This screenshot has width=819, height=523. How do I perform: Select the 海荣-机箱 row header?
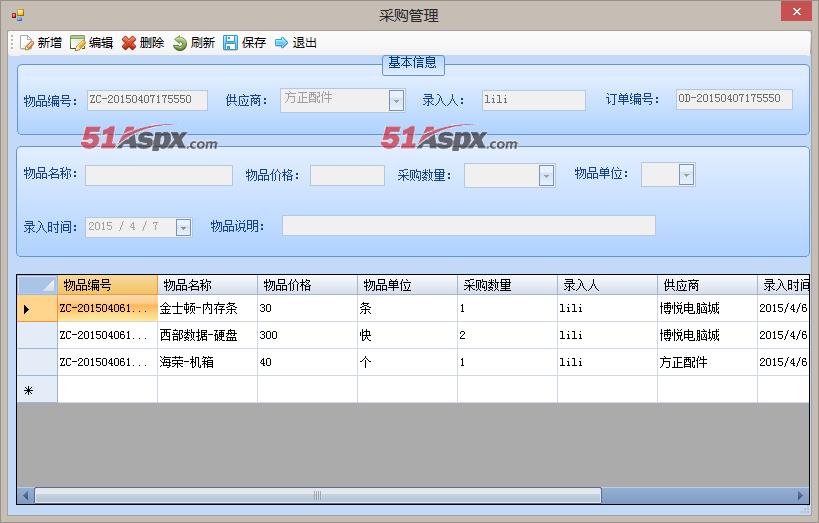pyautogui.click(x=37, y=362)
